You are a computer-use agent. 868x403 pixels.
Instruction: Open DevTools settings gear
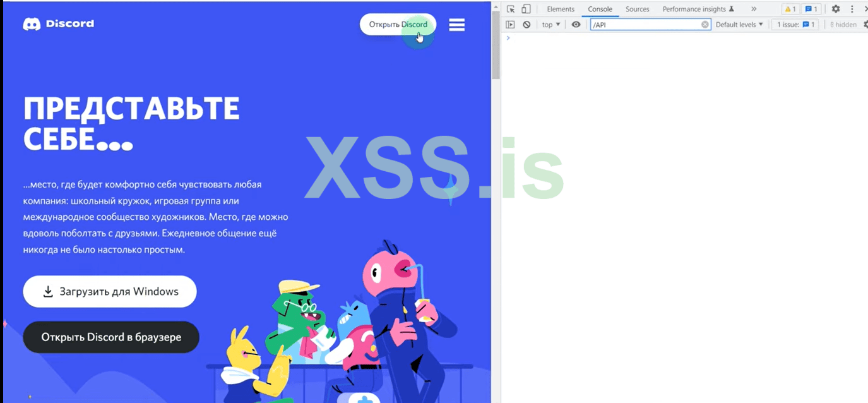pos(836,9)
